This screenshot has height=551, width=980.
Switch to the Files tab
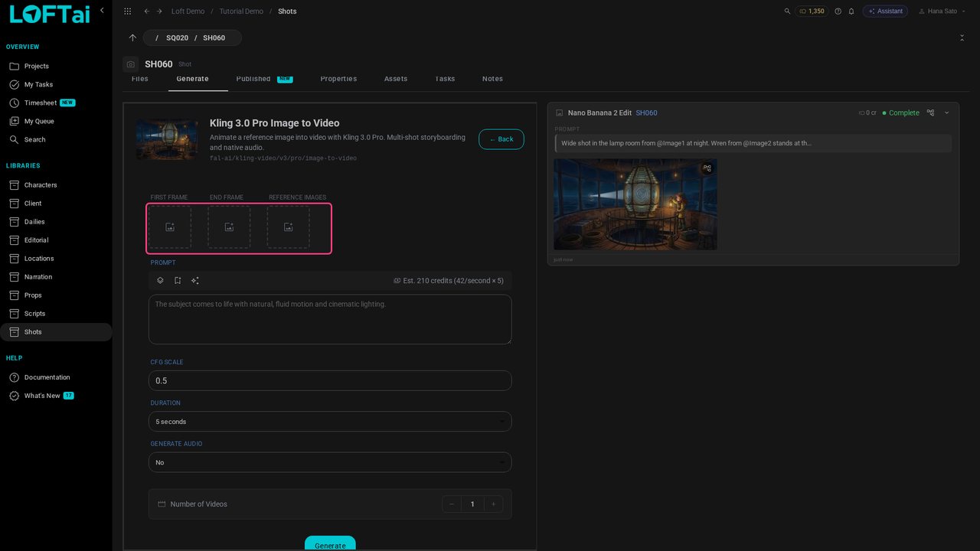140,79
